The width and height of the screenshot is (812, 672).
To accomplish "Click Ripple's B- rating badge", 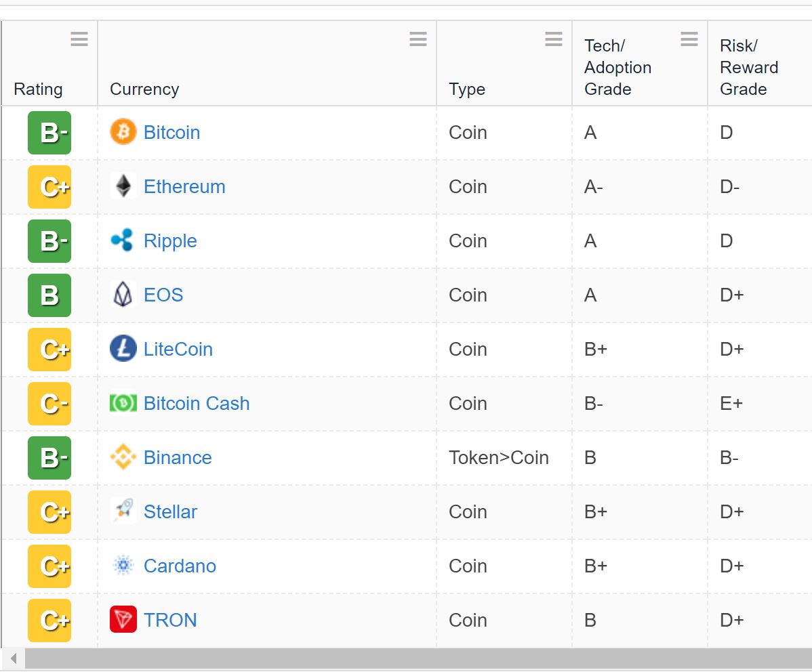I will click(49, 240).
